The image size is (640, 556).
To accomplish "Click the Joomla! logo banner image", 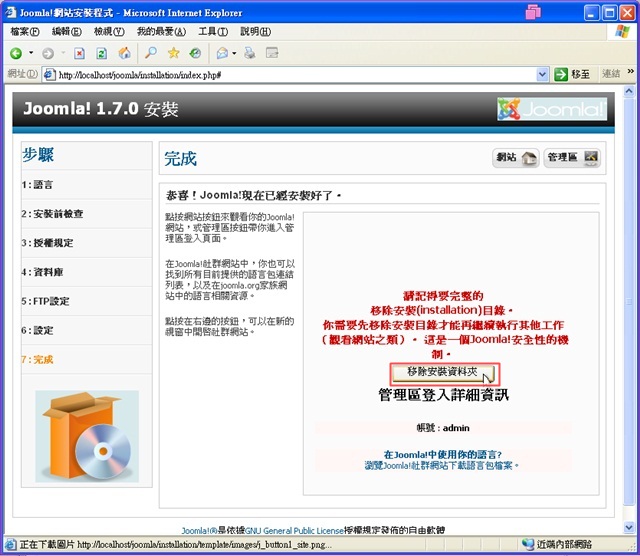I will tap(552, 109).
